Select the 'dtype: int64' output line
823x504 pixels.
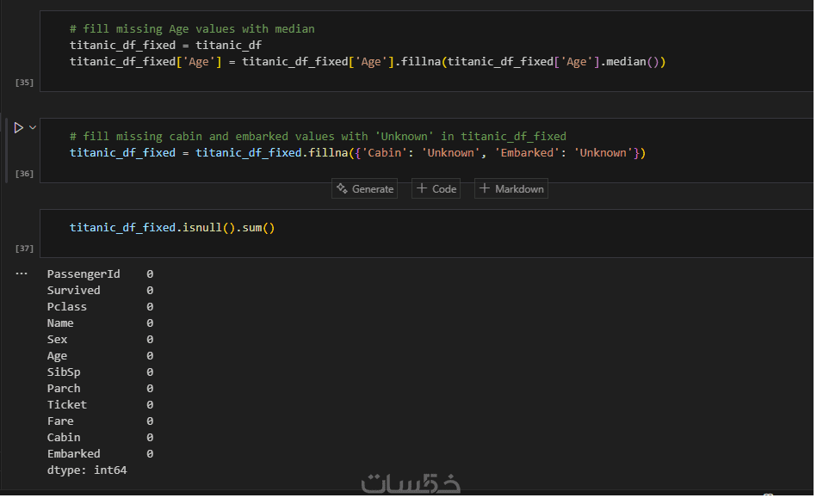87,470
